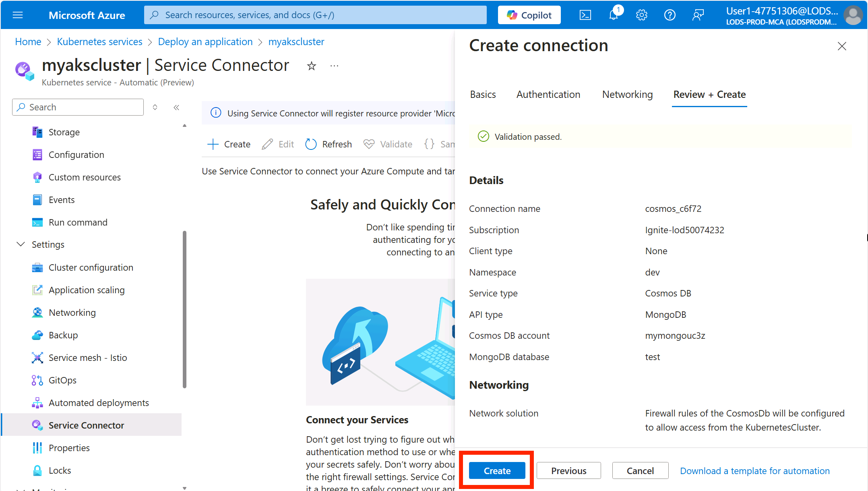The height and width of the screenshot is (491, 868).
Task: Click the Automated deployments icon
Action: (x=37, y=403)
